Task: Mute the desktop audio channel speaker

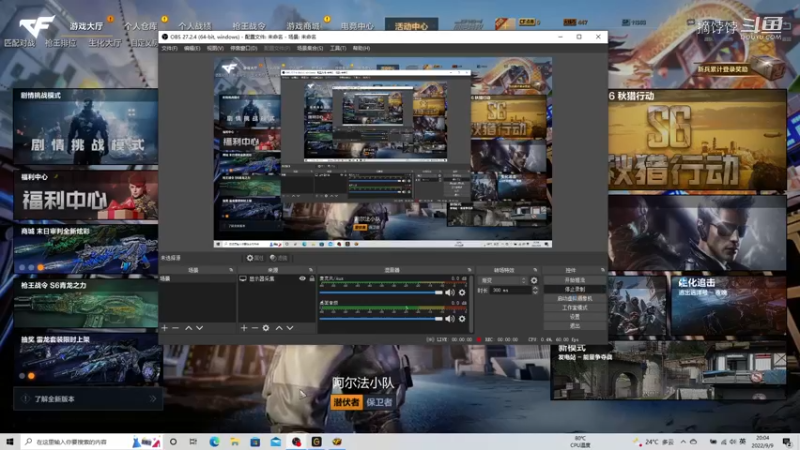Action: click(449, 319)
